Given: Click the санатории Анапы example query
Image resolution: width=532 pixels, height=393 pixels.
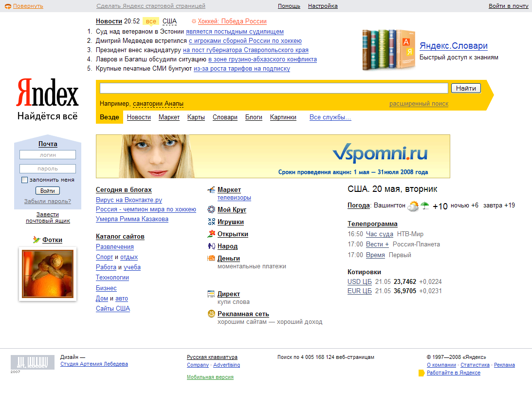Looking at the screenshot, I should point(158,104).
